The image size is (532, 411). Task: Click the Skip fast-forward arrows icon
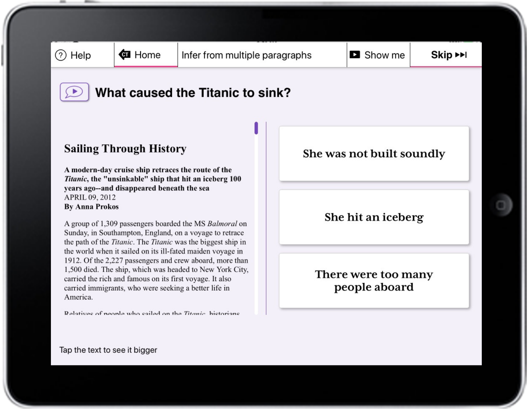(461, 55)
